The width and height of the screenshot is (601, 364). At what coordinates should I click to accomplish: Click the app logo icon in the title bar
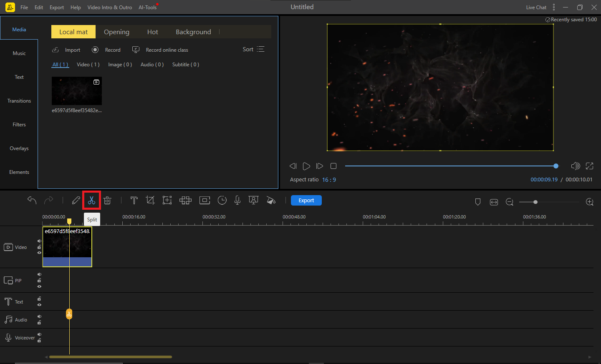click(10, 7)
